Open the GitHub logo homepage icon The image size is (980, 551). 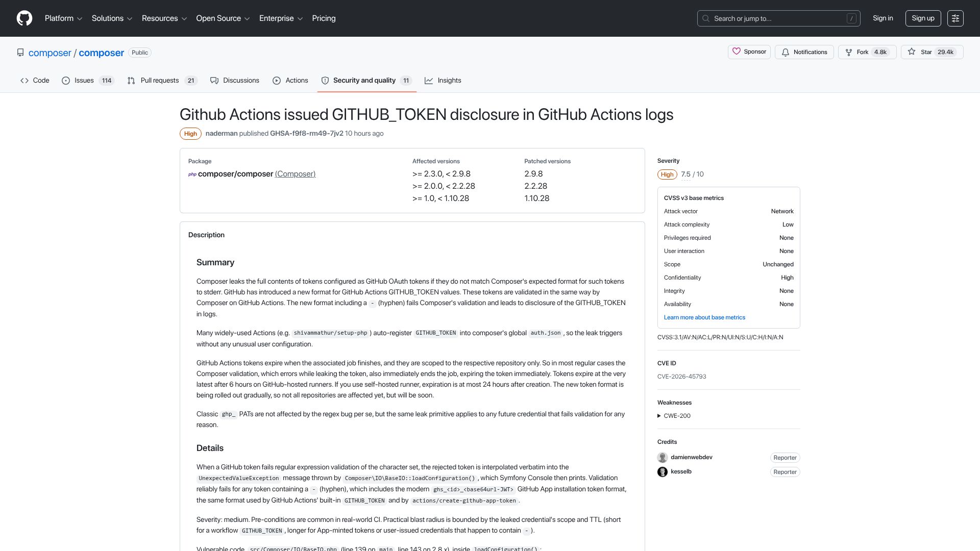pos(24,18)
